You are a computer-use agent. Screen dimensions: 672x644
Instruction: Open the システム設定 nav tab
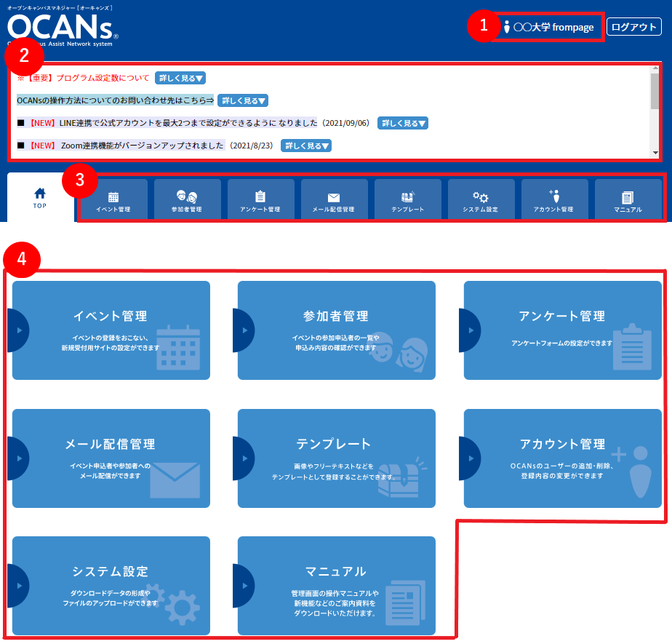pos(481,200)
